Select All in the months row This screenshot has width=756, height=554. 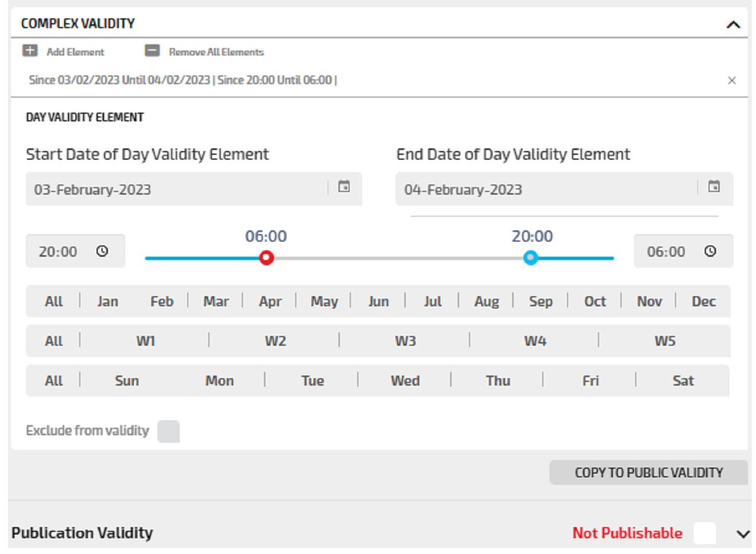(53, 302)
